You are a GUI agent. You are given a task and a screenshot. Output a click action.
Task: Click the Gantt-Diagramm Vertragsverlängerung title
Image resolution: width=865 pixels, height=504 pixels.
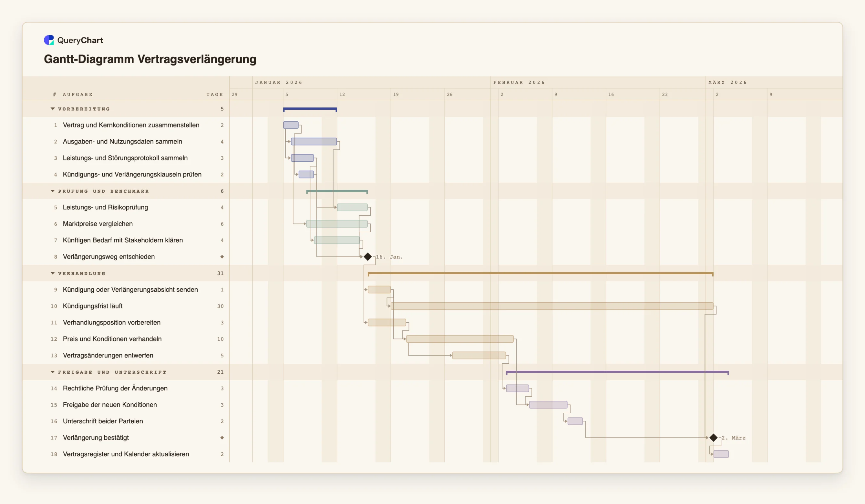150,59
